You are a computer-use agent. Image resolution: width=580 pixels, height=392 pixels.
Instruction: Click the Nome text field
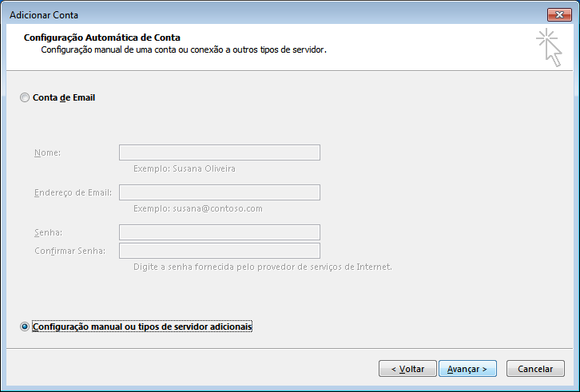[x=220, y=152]
